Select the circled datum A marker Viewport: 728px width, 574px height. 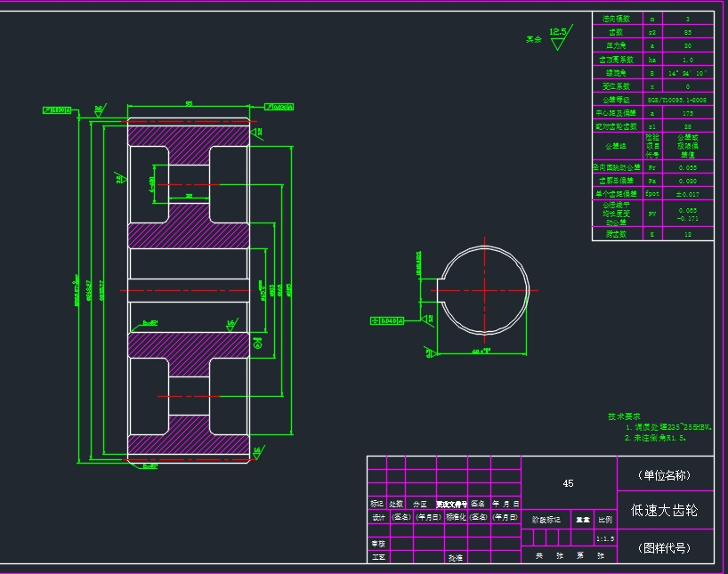[x=258, y=344]
